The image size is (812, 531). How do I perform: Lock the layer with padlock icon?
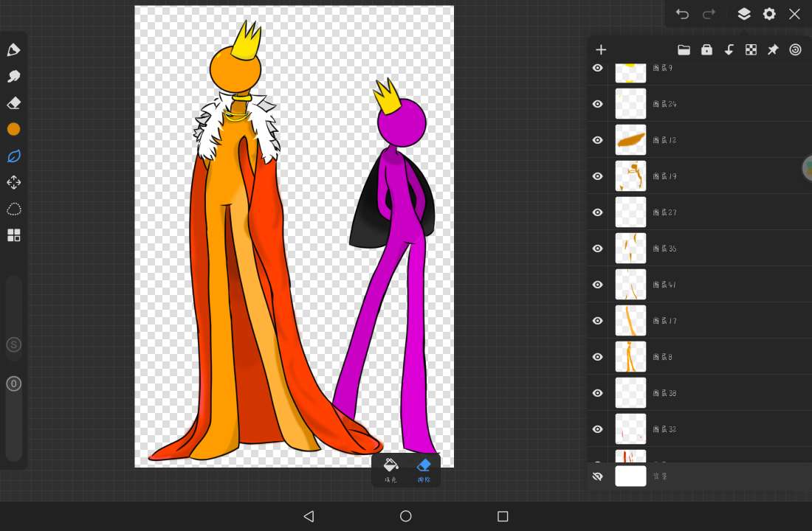(706, 50)
